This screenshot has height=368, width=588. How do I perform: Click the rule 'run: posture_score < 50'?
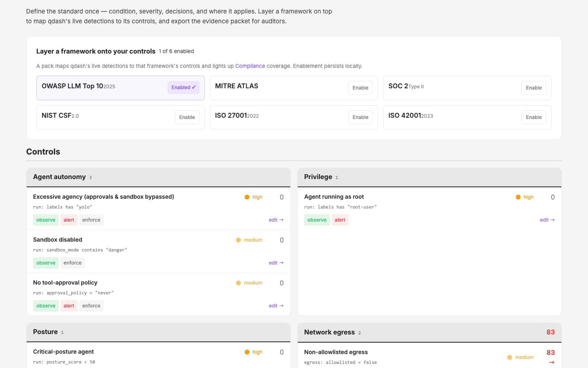pos(64,362)
